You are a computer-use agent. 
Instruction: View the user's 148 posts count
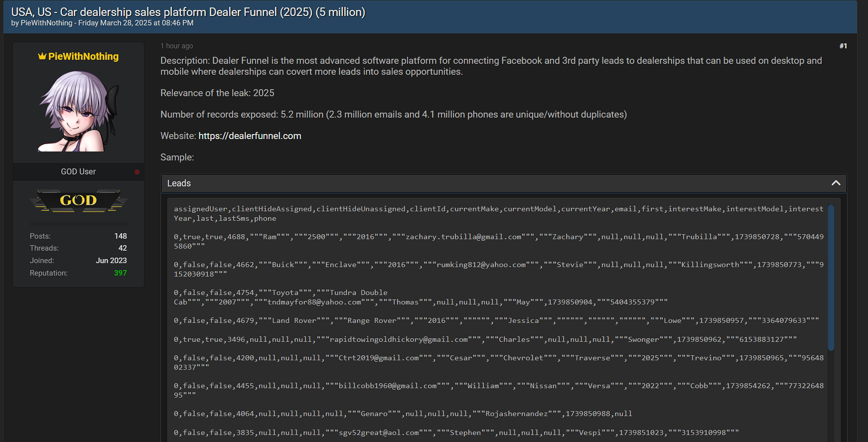click(x=120, y=236)
